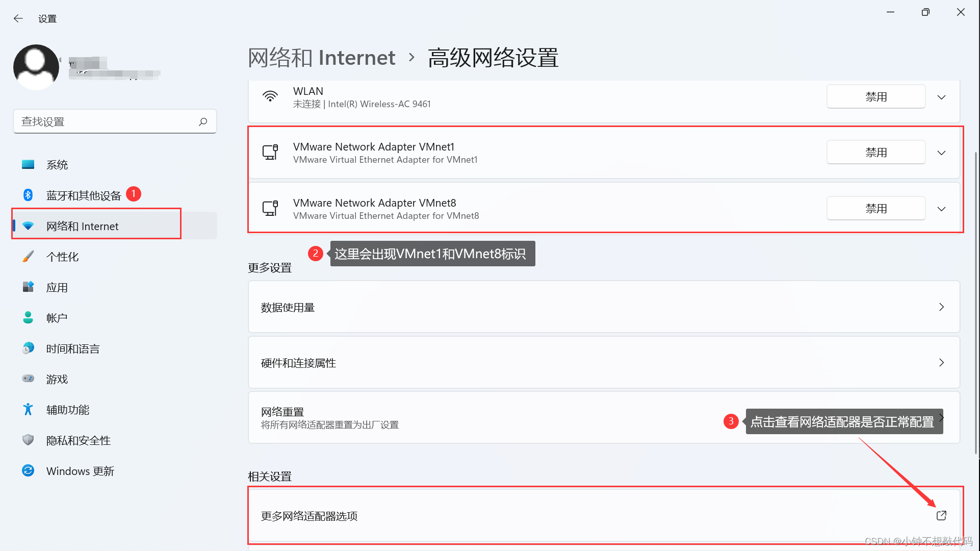Click the vertical scrollbar of settings page

coord(976,302)
